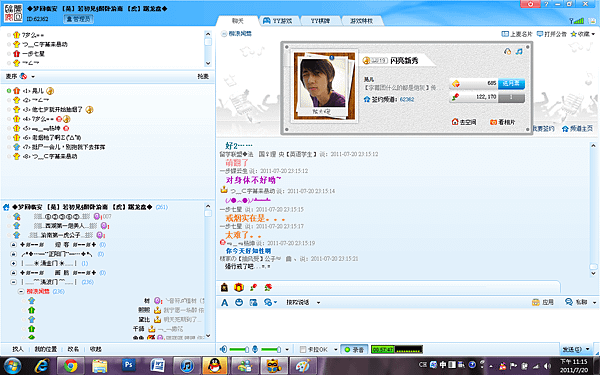Open the 麦序 mic queue mode dropdown
The width and height of the screenshot is (600, 375).
click(x=33, y=77)
